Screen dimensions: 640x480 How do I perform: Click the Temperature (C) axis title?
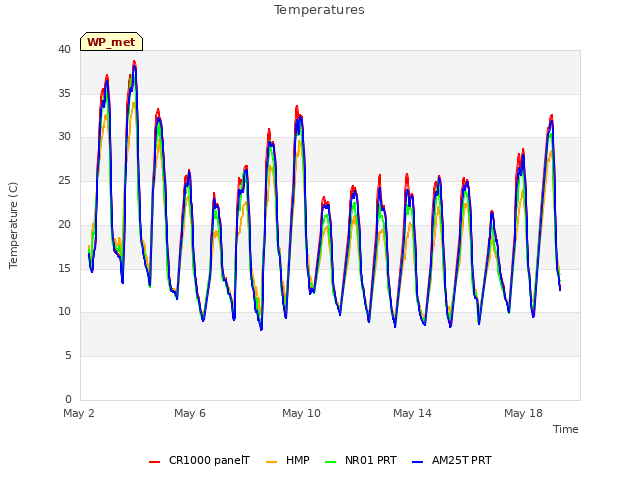tap(13, 225)
